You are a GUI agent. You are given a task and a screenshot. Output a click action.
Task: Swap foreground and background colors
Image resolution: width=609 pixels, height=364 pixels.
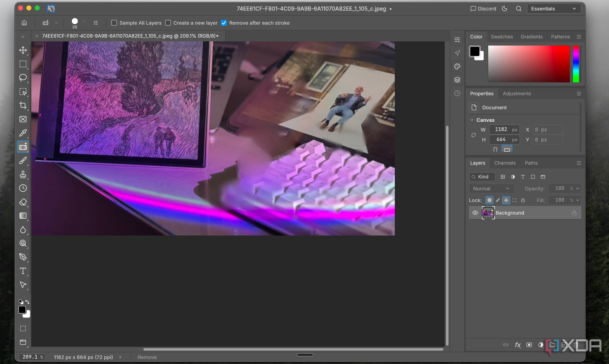(x=27, y=302)
